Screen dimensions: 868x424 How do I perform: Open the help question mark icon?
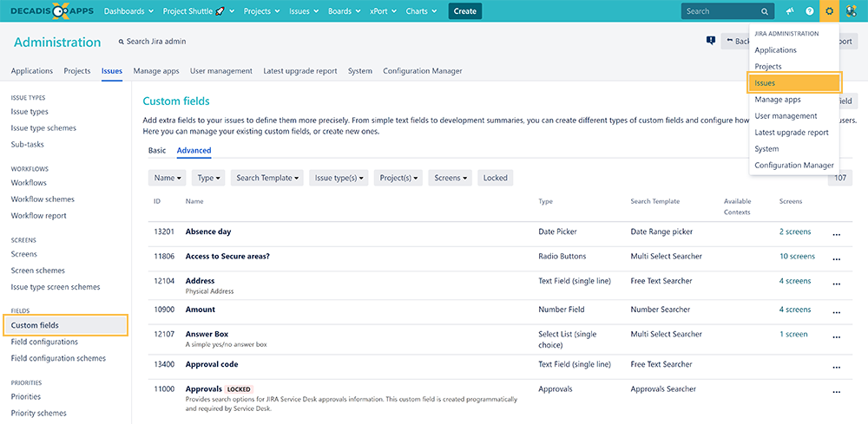coord(809,11)
